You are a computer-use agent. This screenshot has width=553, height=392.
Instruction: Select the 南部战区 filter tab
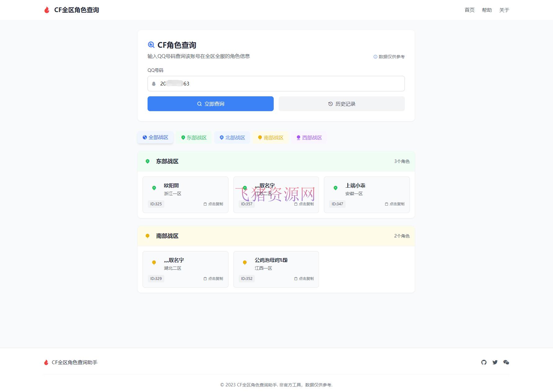(271, 137)
